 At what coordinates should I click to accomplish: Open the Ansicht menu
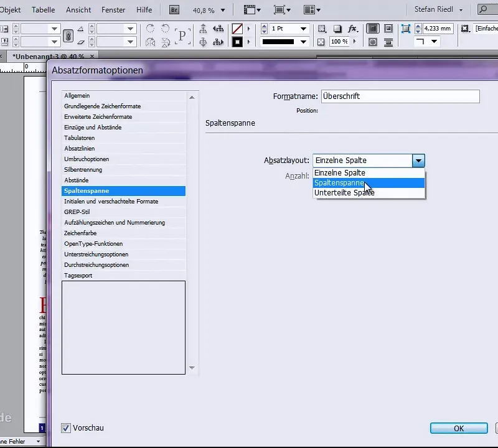78,10
